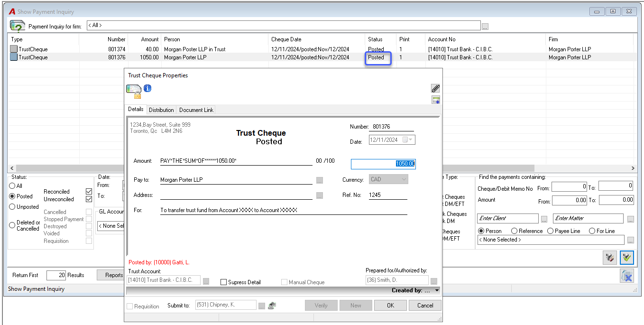Uncheck the Reconciled checkbox
The height and width of the screenshot is (325, 644).
(x=89, y=192)
